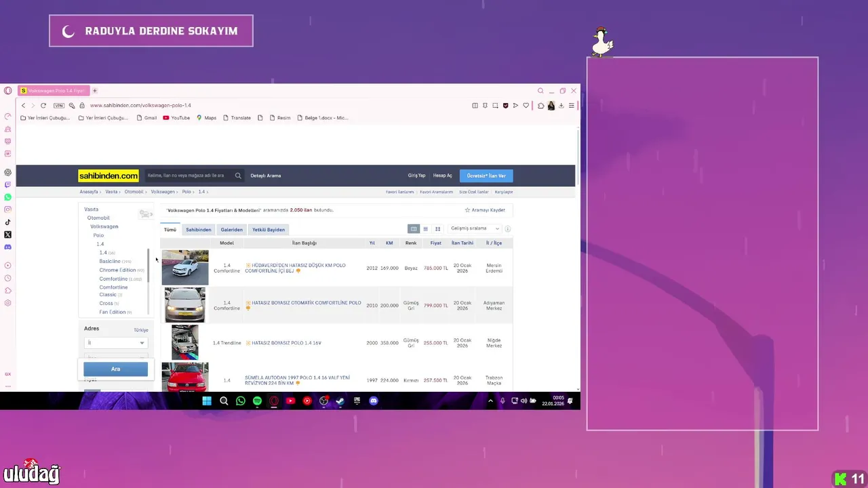
Task: Open Twitch in Opera sidebar
Action: [7, 184]
